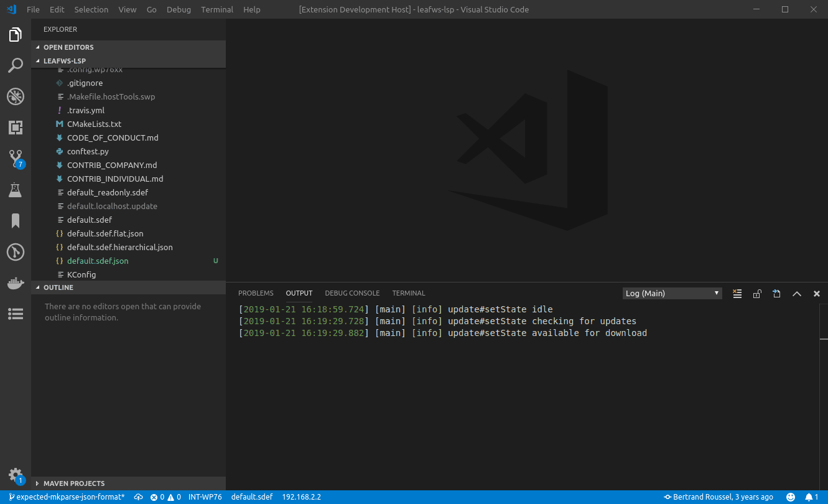
Task: Open .gitignore file in explorer
Action: point(128,83)
